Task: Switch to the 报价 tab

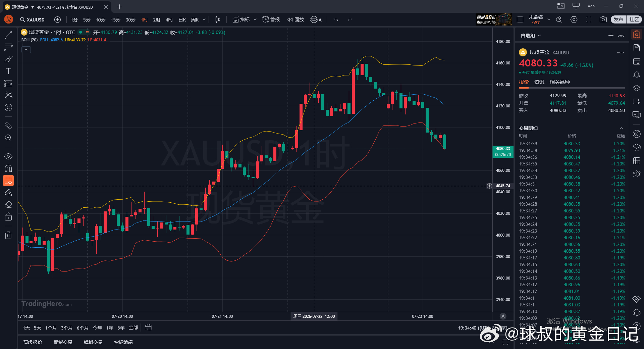Action: click(524, 82)
